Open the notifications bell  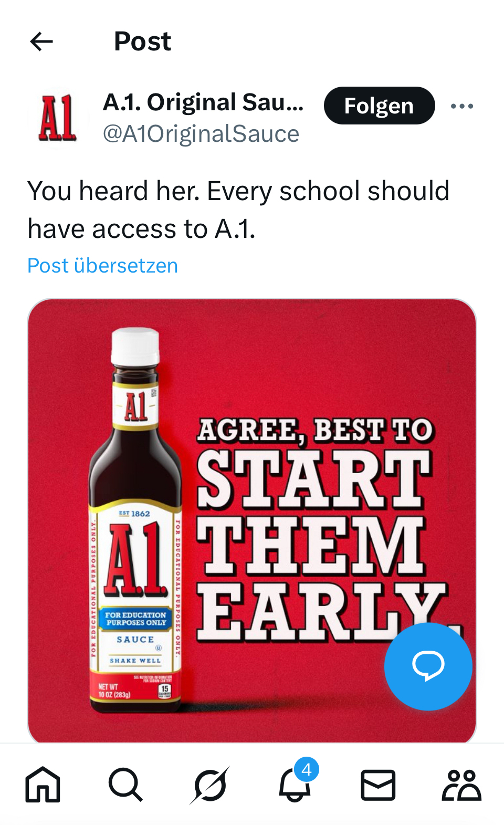click(x=293, y=787)
